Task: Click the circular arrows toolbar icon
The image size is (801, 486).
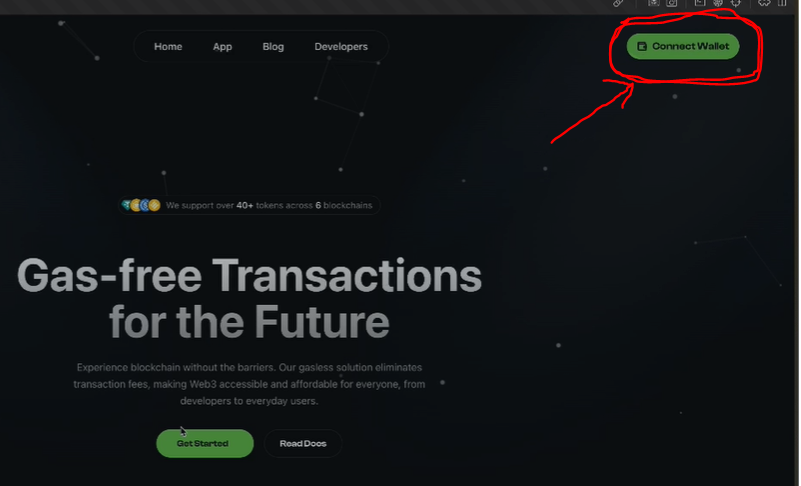Action: point(736,3)
